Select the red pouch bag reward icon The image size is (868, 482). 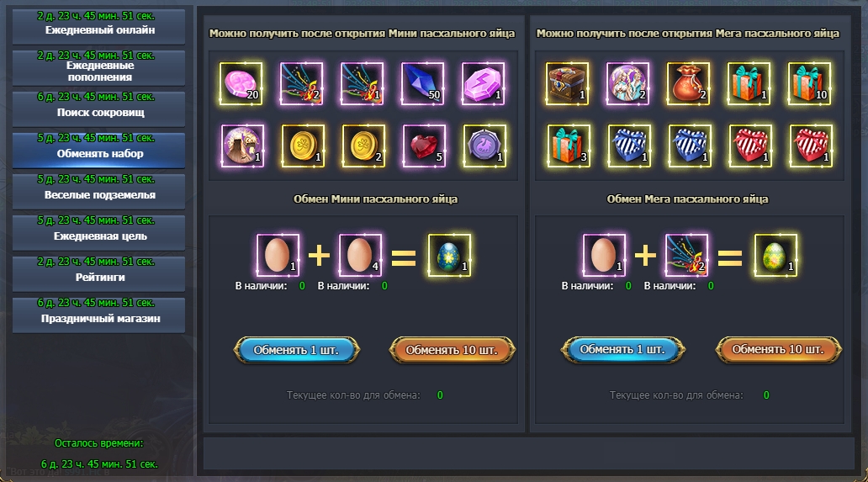tap(688, 83)
